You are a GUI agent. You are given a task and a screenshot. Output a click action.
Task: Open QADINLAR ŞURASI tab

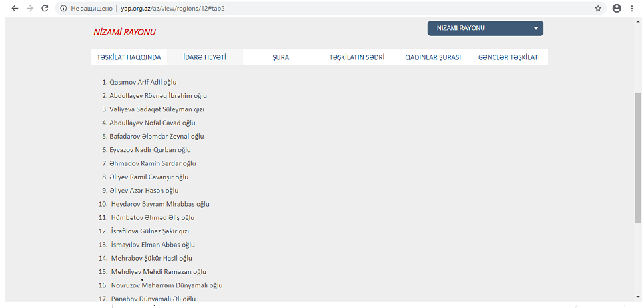(433, 57)
